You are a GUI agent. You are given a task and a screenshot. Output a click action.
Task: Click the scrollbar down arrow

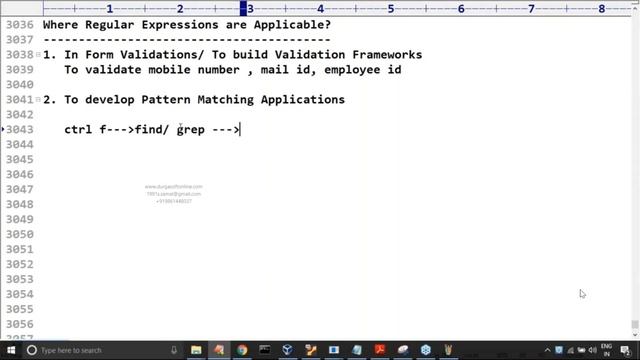point(635,335)
